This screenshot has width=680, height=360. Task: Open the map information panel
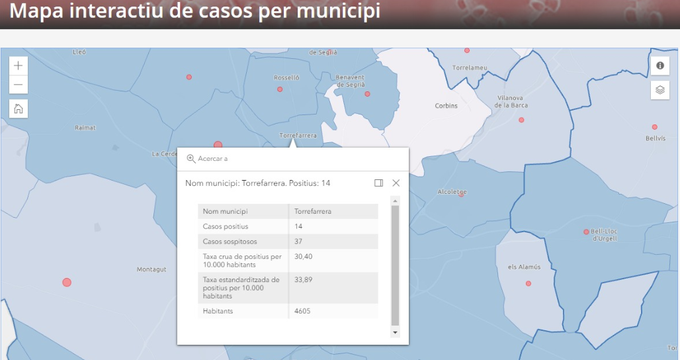660,65
